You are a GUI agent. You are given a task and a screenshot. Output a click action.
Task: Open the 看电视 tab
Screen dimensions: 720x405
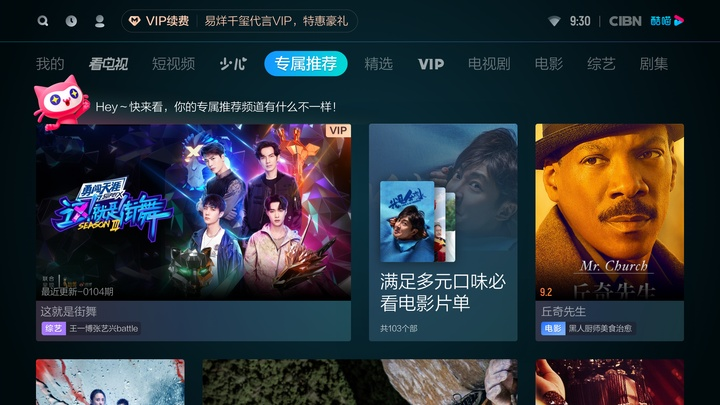(x=108, y=64)
